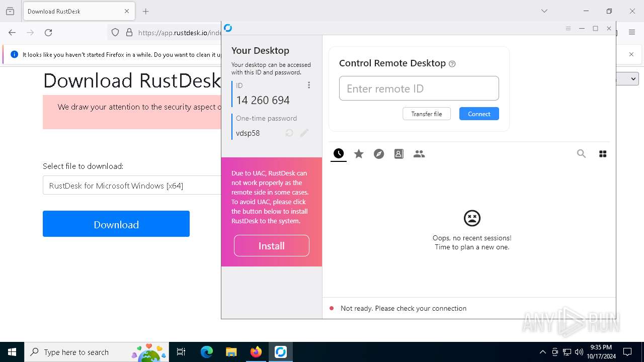Click RustDesk taskbar icon

[280, 352]
